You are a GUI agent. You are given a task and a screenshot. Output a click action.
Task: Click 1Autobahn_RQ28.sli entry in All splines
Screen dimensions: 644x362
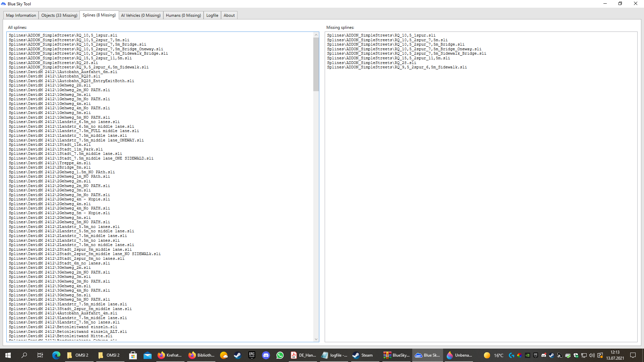tap(55, 76)
